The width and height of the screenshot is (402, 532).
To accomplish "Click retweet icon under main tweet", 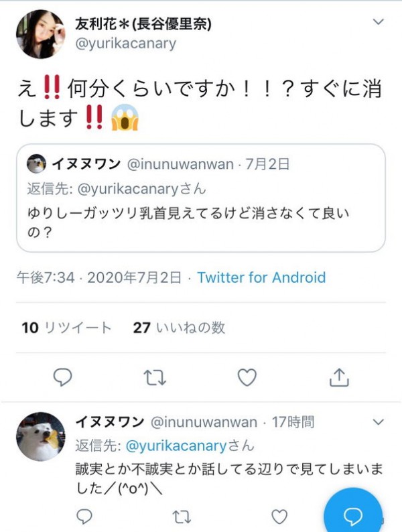I will pos(155,378).
